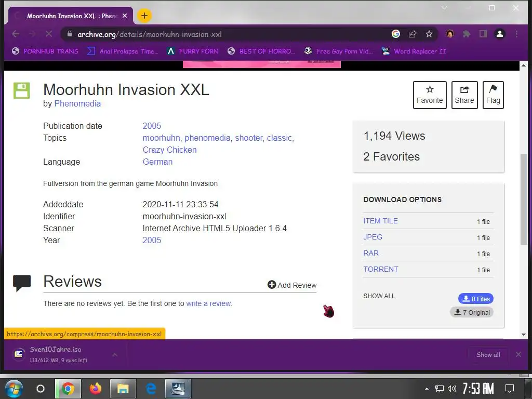The image size is (532, 399).
Task: Stop loading the page
Action: 48,34
